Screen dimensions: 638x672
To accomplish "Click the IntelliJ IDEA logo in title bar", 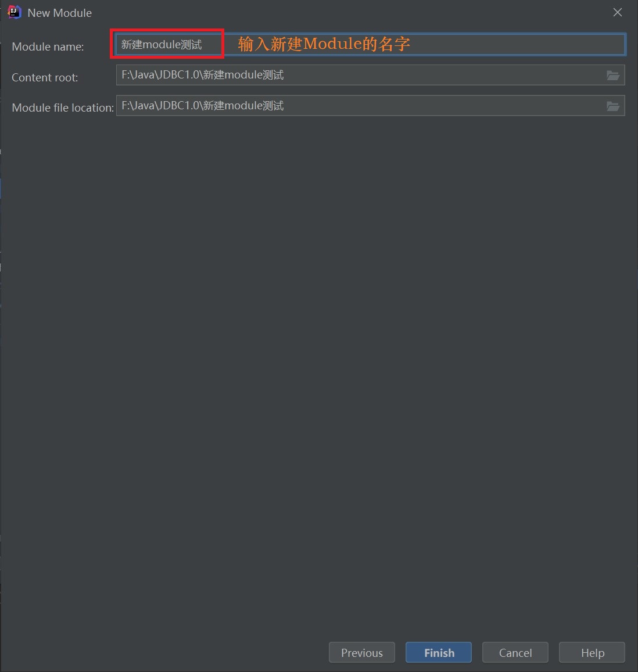I will click(14, 12).
